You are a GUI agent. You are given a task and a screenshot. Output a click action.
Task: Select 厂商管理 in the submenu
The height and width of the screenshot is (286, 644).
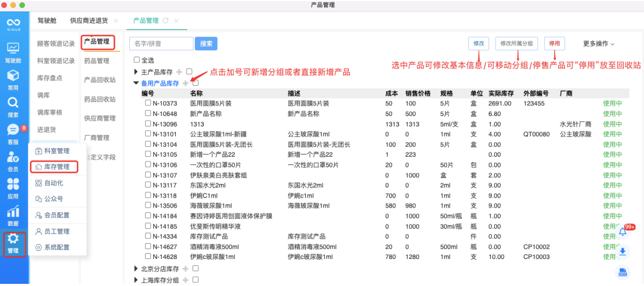tap(97, 138)
